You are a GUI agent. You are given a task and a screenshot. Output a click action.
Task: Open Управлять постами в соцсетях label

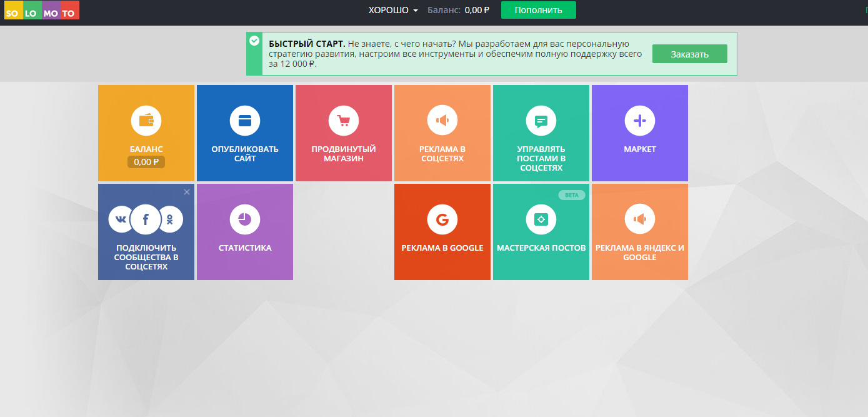pyautogui.click(x=541, y=159)
